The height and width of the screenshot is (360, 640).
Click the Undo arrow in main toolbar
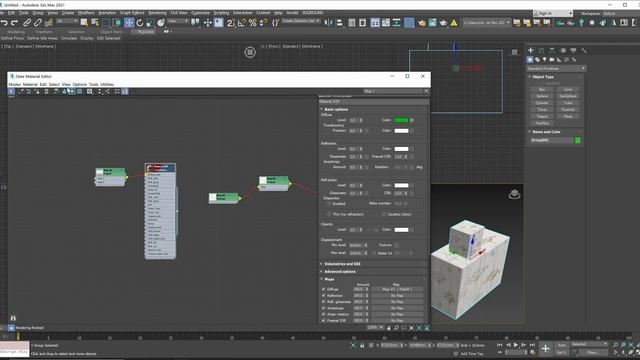[4, 23]
